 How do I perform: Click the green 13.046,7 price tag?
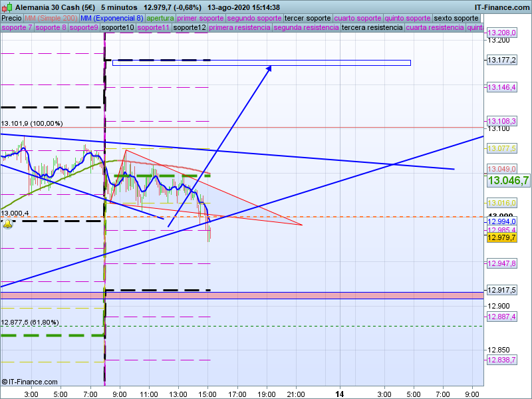point(508,181)
